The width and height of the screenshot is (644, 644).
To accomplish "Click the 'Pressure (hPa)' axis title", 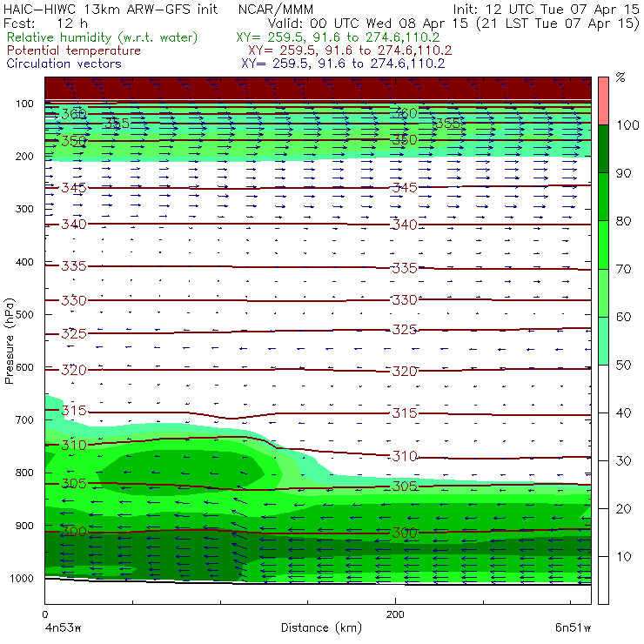I will pyautogui.click(x=9, y=341).
